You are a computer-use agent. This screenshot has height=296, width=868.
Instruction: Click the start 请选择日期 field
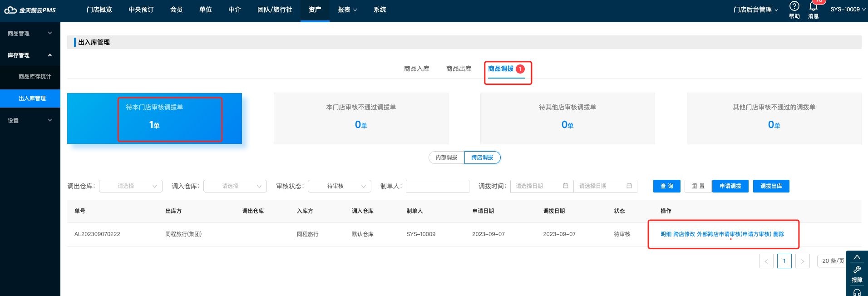tap(542, 186)
